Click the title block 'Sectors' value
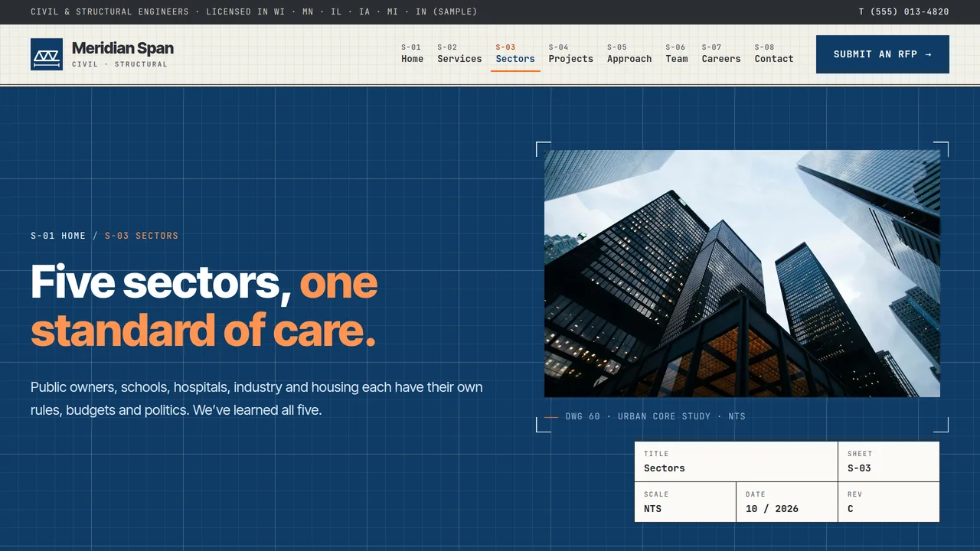 click(x=665, y=468)
